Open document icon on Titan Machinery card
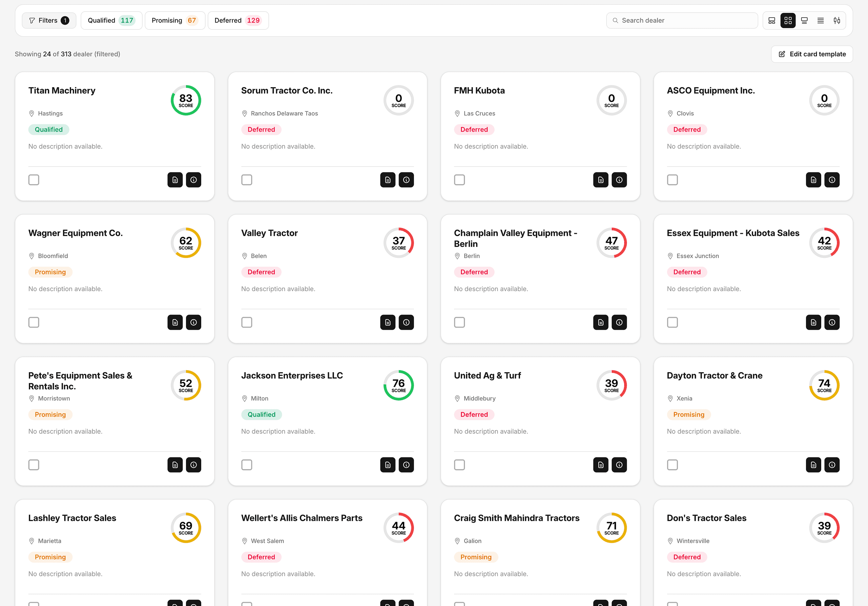 (175, 180)
